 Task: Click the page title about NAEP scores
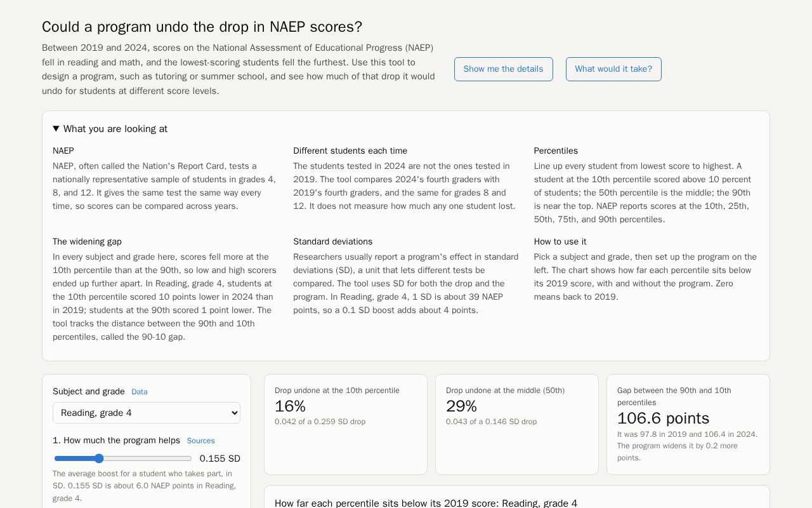(202, 27)
